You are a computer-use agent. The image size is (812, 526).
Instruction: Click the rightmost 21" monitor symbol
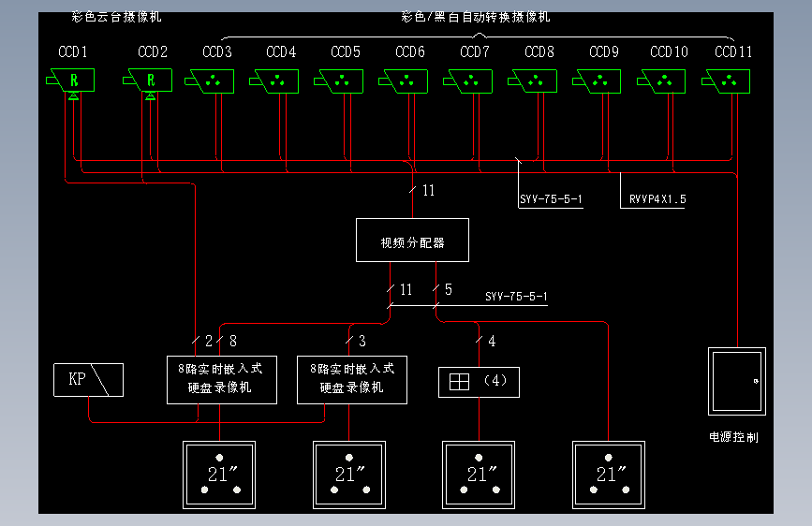point(609,475)
